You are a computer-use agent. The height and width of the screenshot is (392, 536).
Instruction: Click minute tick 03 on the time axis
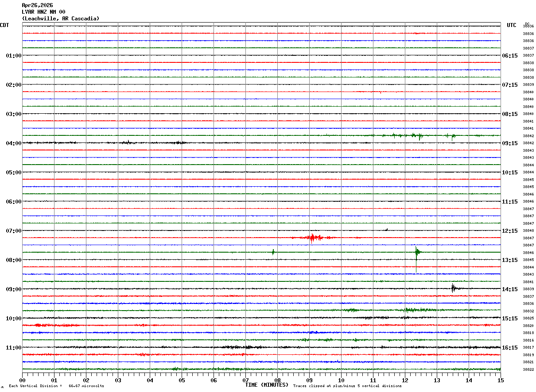coord(118,380)
